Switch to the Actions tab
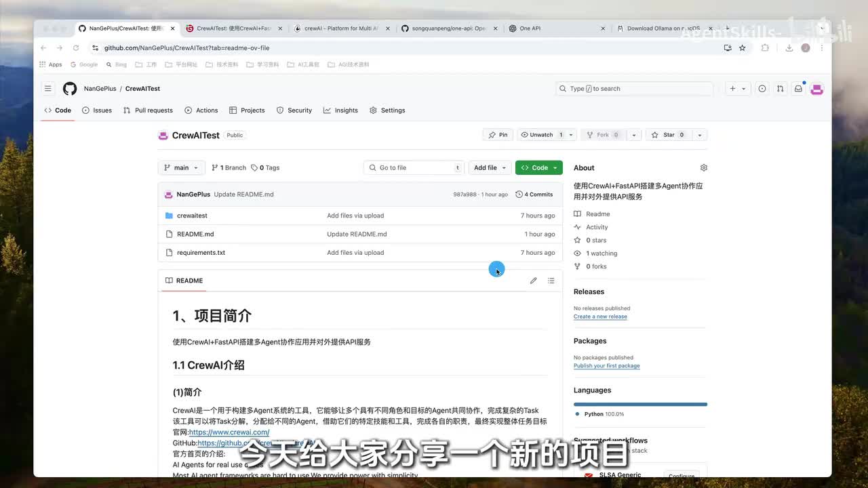The width and height of the screenshot is (868, 488). click(x=201, y=110)
